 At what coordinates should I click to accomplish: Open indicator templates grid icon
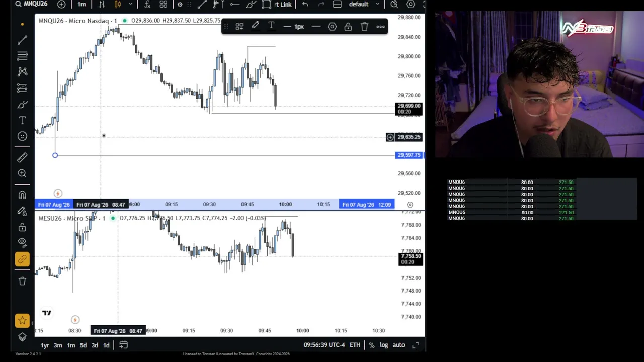coord(164,4)
